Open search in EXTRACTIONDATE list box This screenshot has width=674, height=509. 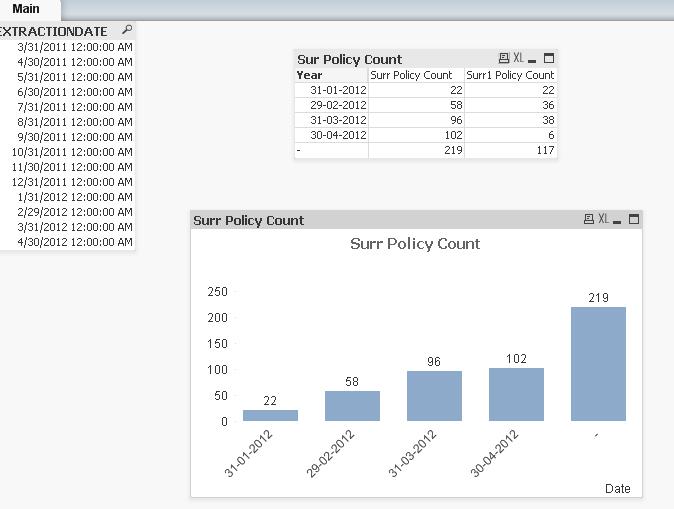point(127,30)
